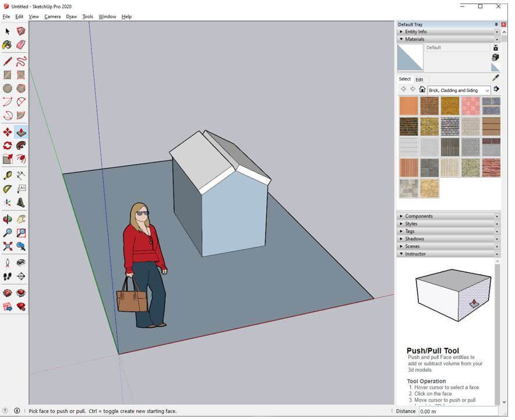This screenshot has width=515, height=420.
Task: Click the eyedropper Sample Paint icon
Action: coord(496,78)
